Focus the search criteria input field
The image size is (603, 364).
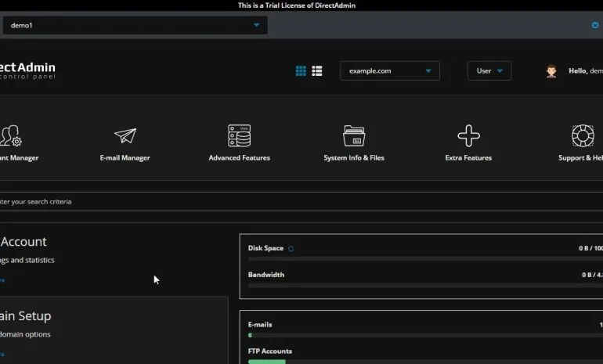[x=301, y=201]
